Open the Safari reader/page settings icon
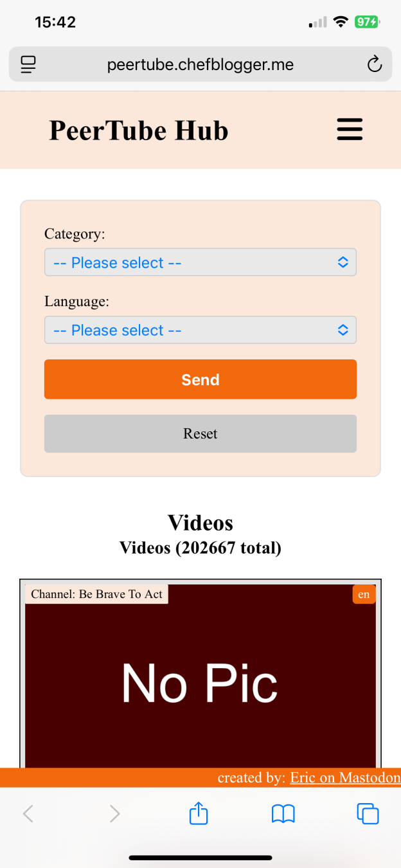 (28, 64)
